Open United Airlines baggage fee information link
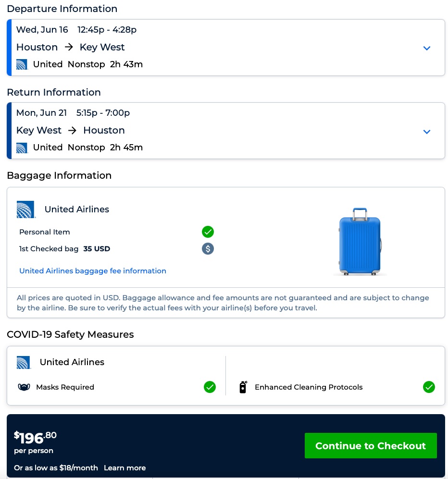The height and width of the screenshot is (479, 448). [93, 271]
